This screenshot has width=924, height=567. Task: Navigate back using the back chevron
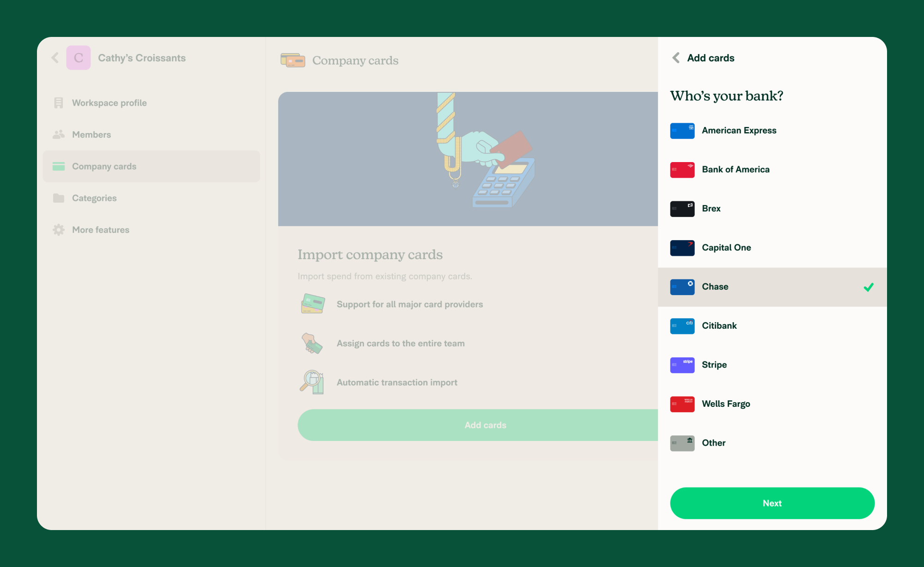click(x=676, y=59)
